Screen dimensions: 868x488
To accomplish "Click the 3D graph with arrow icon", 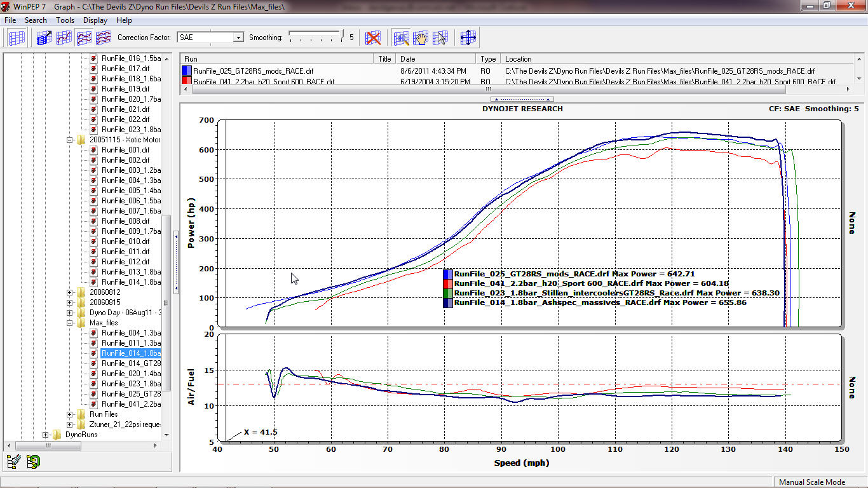I will pyautogui.click(x=44, y=38).
